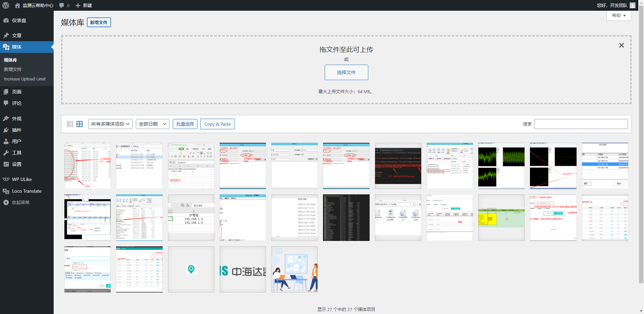Switch to grid view icon
The height and width of the screenshot is (314, 644).
[x=79, y=124]
